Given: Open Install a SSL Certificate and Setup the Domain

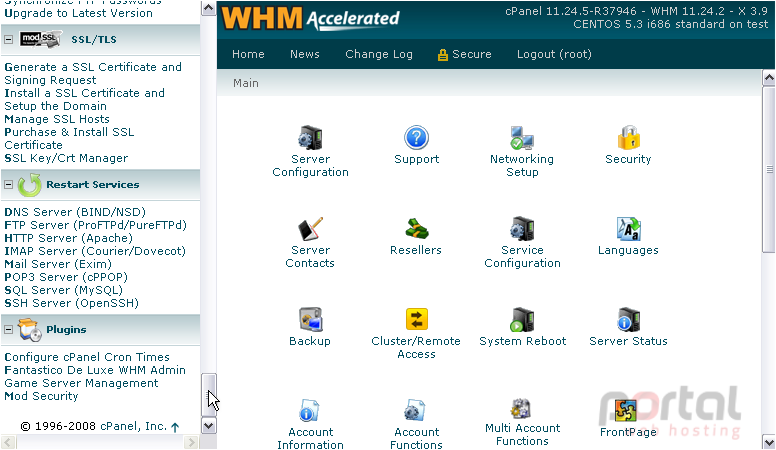Looking at the screenshot, I should pos(85,100).
